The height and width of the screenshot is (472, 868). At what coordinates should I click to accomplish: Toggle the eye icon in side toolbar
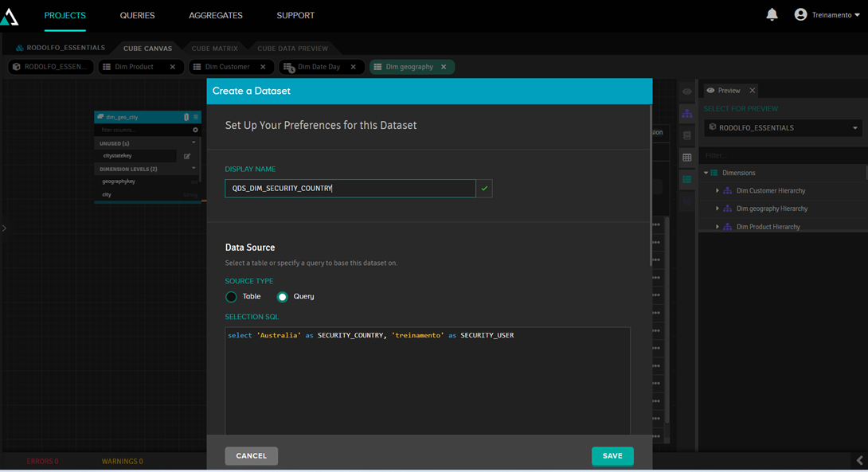(x=686, y=92)
